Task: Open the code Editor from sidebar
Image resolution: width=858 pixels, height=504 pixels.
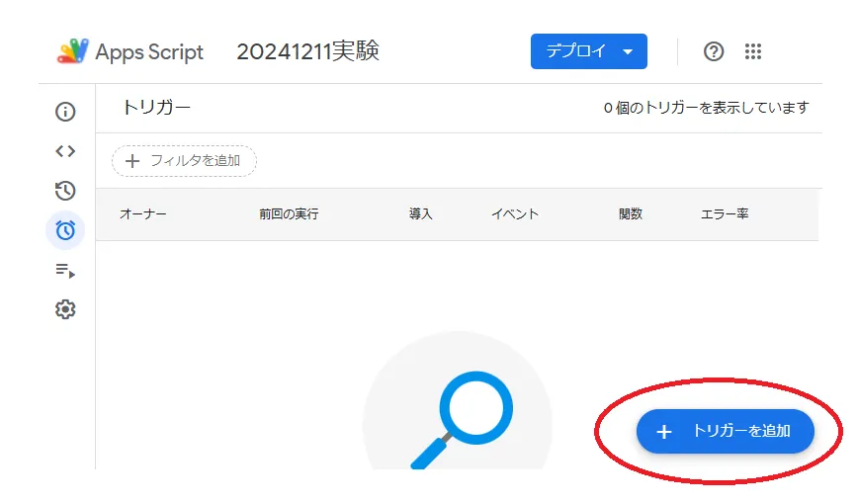Action: pos(65,151)
